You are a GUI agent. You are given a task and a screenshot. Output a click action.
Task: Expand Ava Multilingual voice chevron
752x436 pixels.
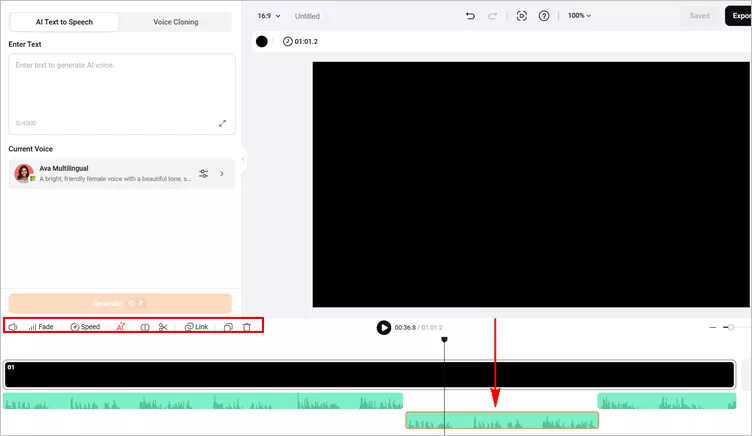[222, 174]
